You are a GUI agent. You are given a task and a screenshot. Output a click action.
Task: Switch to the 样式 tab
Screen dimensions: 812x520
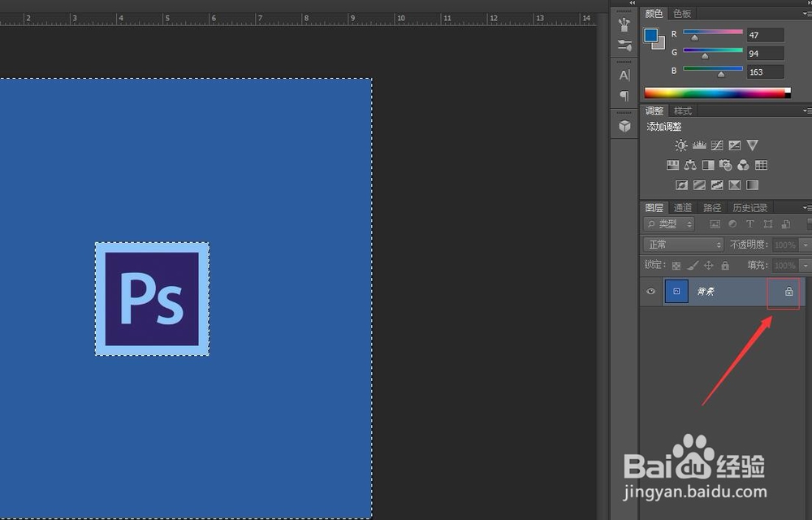[x=683, y=110]
